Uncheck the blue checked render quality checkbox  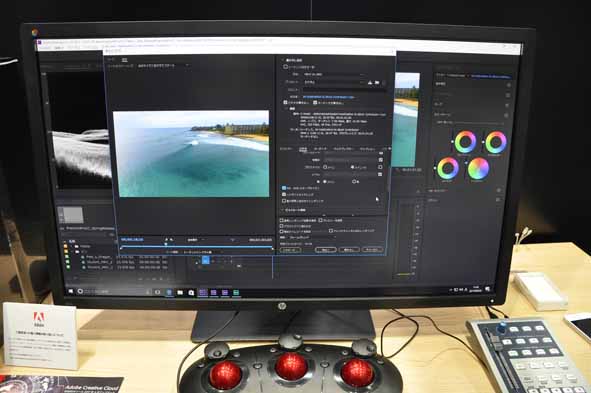point(284,188)
